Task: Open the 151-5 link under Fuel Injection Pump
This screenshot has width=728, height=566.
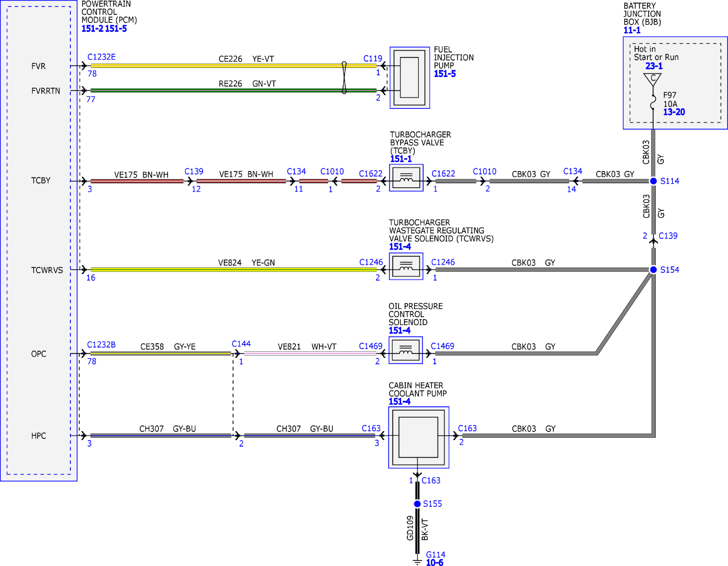Action: pyautogui.click(x=445, y=74)
